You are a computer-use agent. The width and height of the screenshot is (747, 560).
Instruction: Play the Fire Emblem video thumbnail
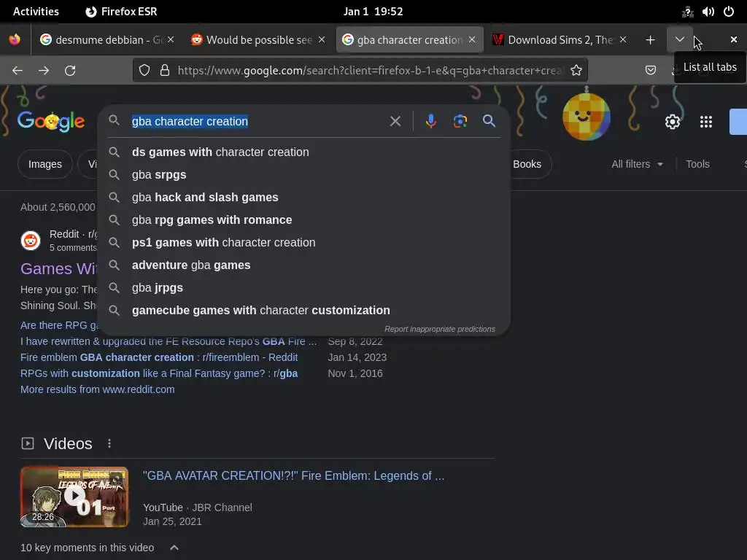[74, 497]
